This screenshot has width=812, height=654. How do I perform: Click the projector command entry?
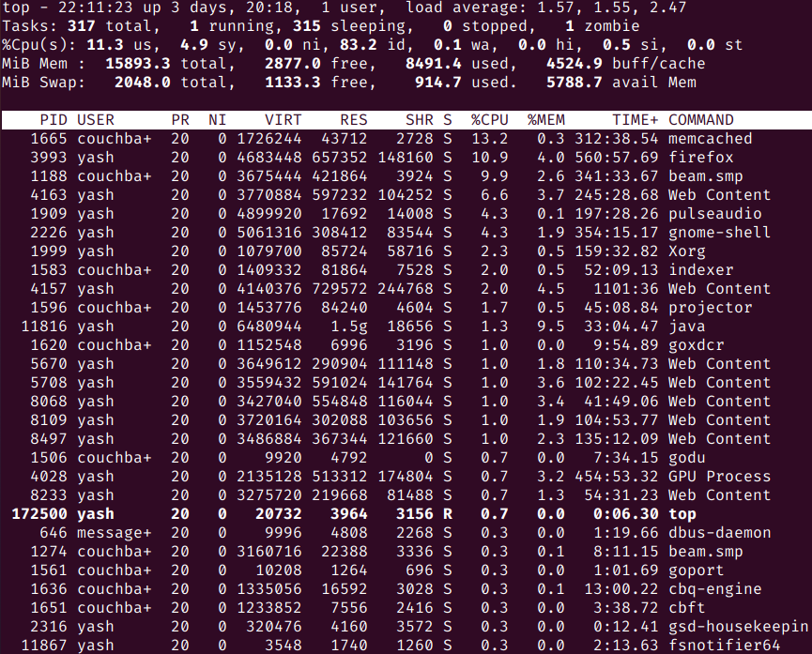[710, 308]
